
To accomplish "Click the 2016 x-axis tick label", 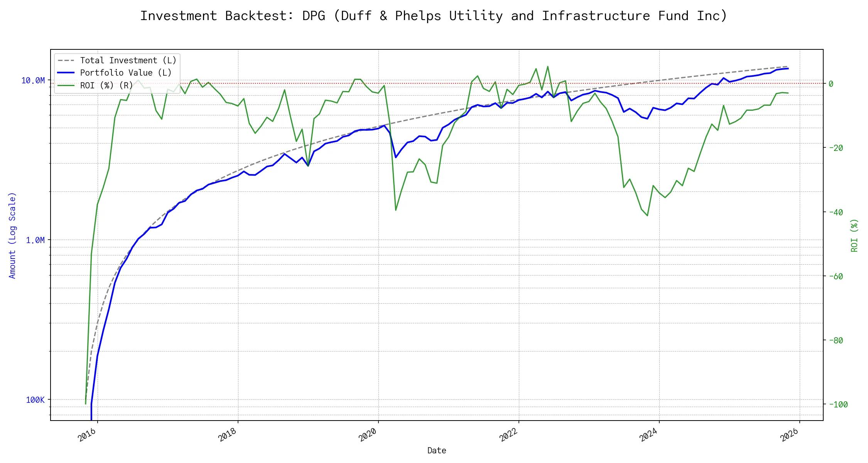I will (87, 435).
